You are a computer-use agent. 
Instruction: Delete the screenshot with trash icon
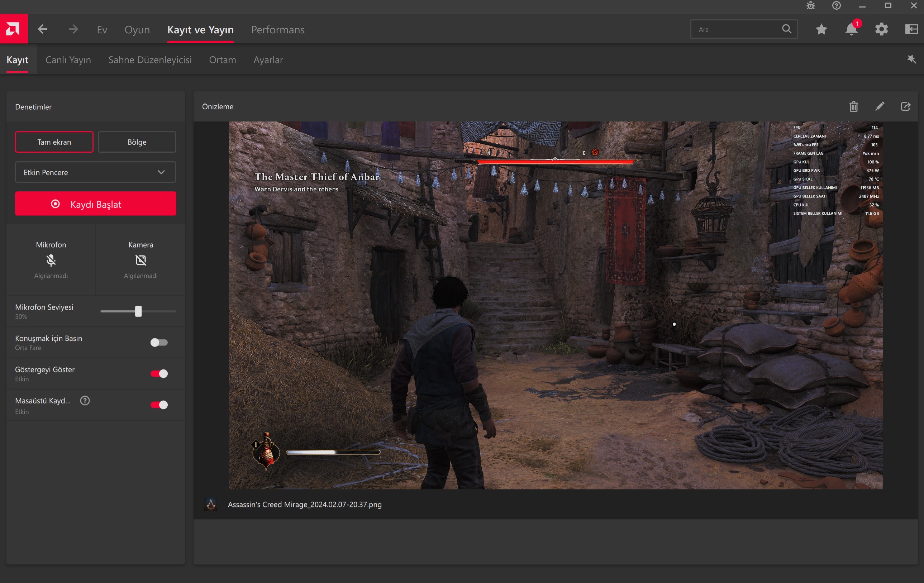pyautogui.click(x=854, y=106)
